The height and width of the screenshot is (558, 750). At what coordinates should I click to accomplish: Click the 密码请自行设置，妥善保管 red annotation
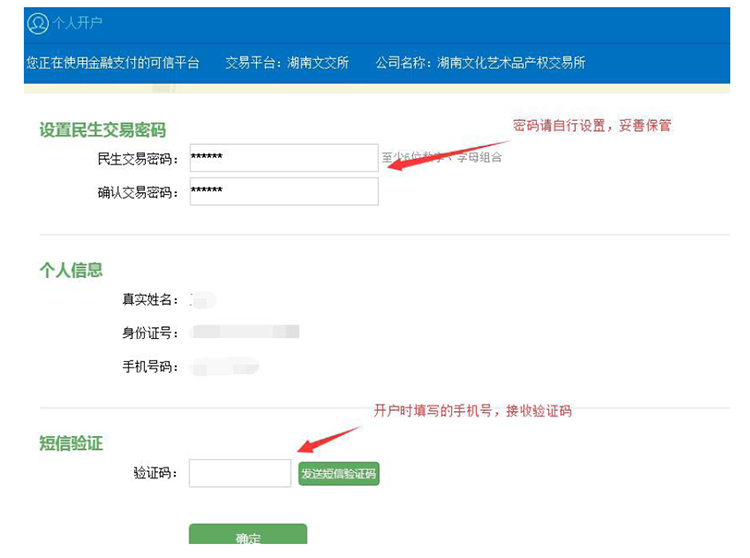click(591, 126)
